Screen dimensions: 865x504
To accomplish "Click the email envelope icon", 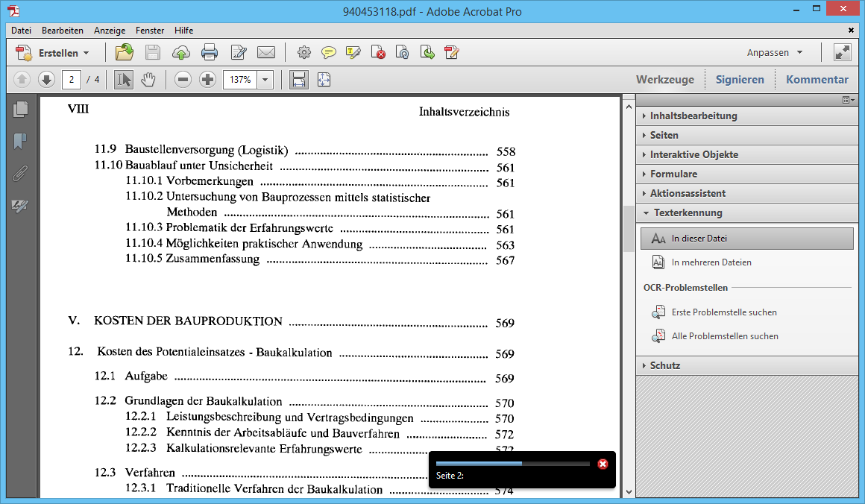I will point(266,52).
